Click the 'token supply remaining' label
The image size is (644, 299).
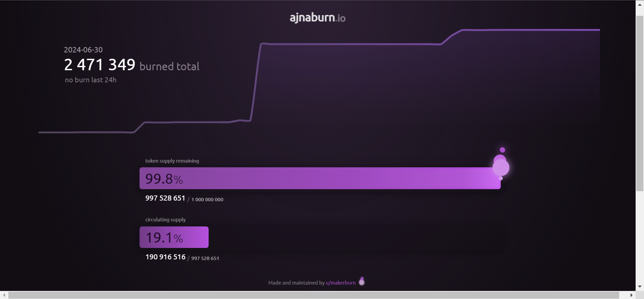(172, 161)
